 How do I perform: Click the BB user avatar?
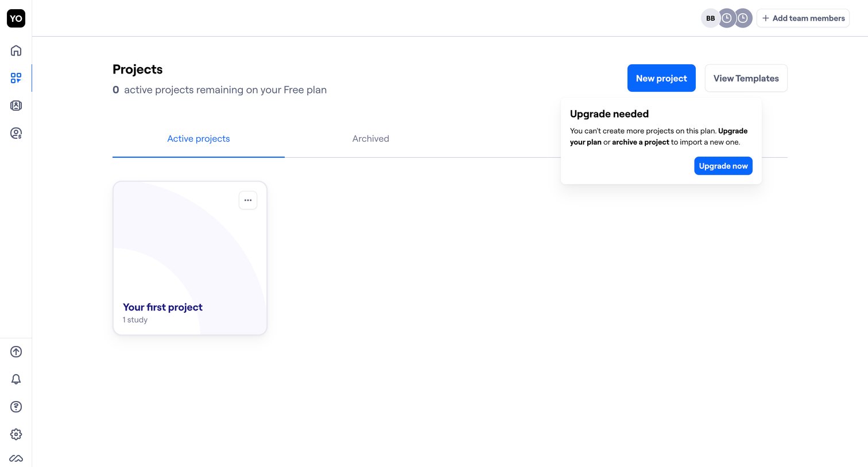pos(711,18)
